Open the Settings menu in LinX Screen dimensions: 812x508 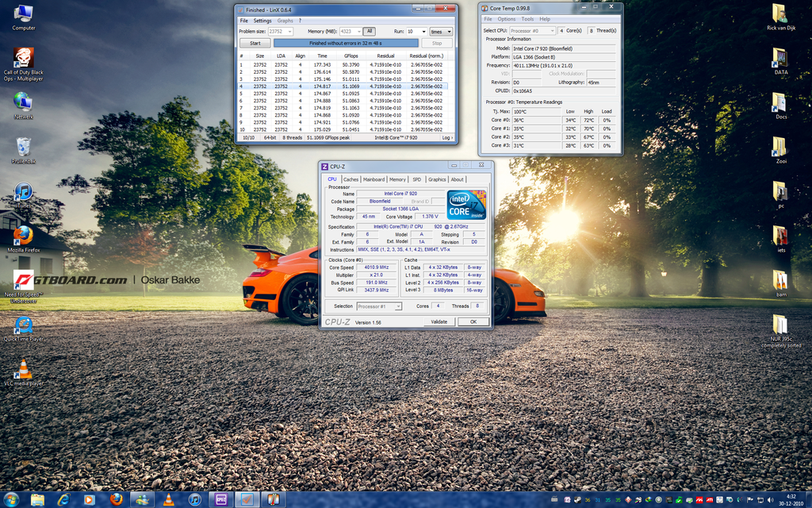pyautogui.click(x=261, y=21)
